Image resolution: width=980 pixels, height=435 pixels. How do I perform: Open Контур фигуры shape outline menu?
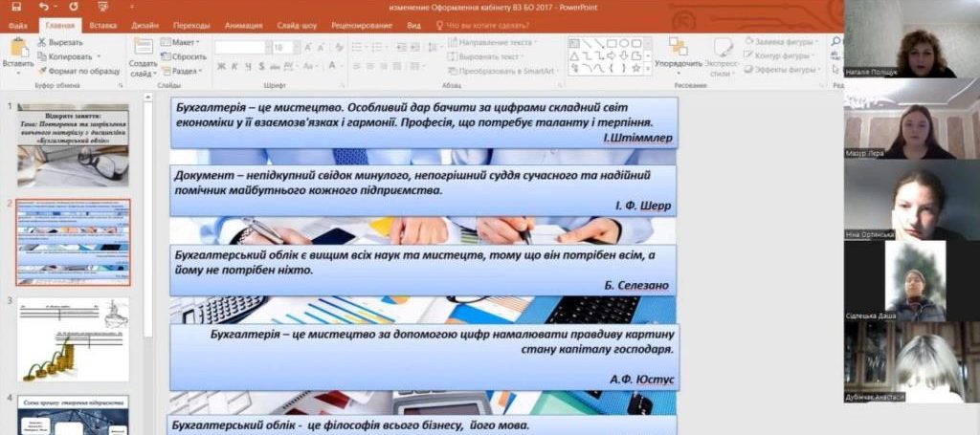778,55
